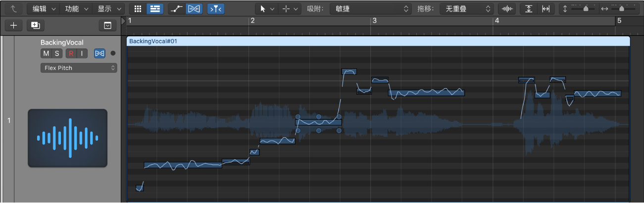The width and height of the screenshot is (644, 203).
Task: Solo the BackingVocal track with S
Action: [x=56, y=53]
